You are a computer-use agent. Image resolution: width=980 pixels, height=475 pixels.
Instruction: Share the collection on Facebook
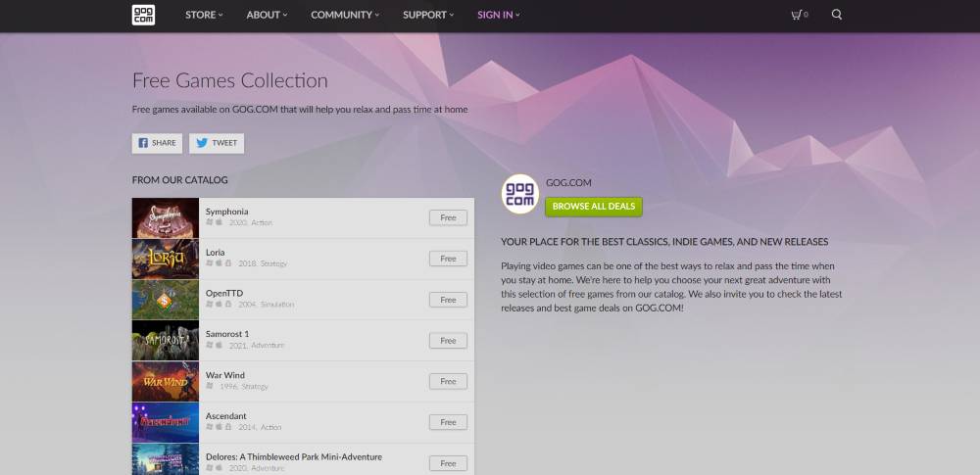click(157, 143)
